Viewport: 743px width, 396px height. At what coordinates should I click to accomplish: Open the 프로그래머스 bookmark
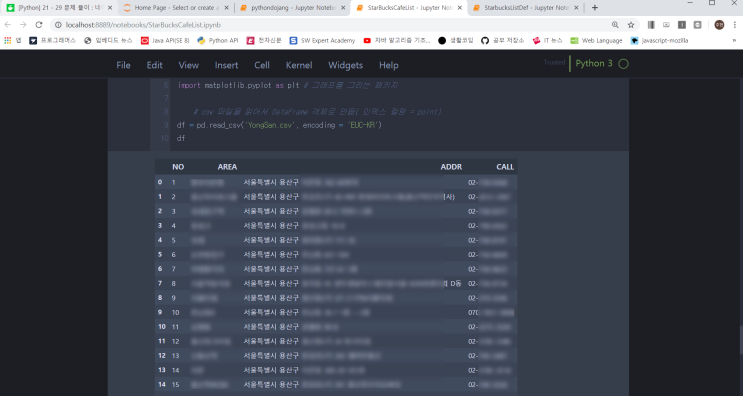point(52,41)
